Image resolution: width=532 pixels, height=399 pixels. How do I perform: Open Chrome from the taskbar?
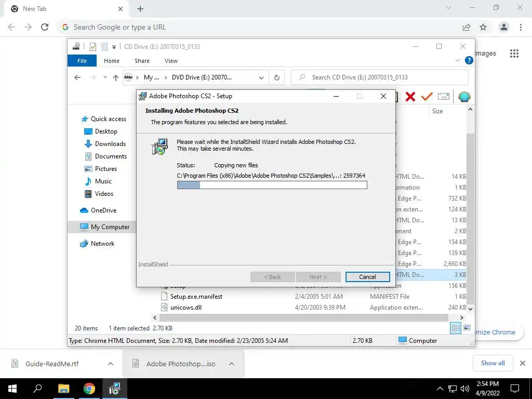click(x=89, y=389)
